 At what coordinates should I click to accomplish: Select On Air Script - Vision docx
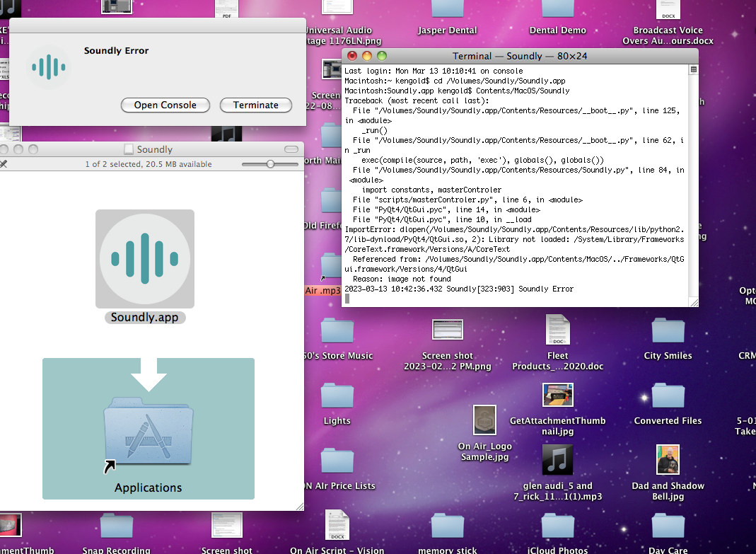(337, 525)
